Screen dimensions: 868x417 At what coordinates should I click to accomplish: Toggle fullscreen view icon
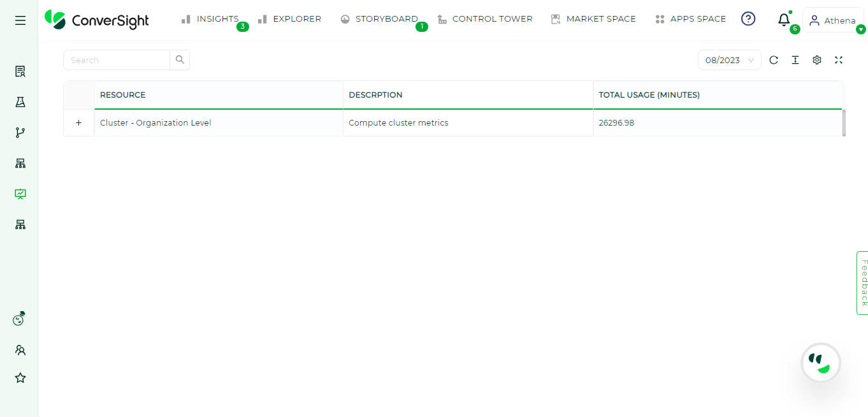pos(839,60)
